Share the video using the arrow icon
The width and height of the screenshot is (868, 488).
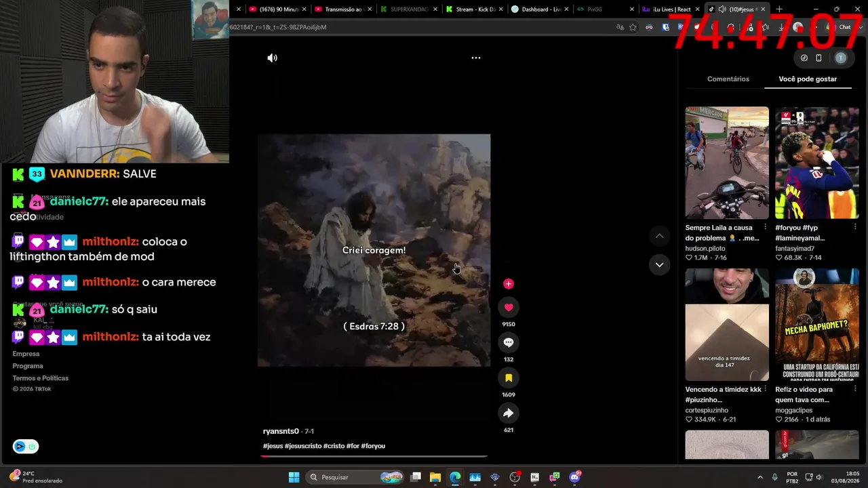point(509,413)
